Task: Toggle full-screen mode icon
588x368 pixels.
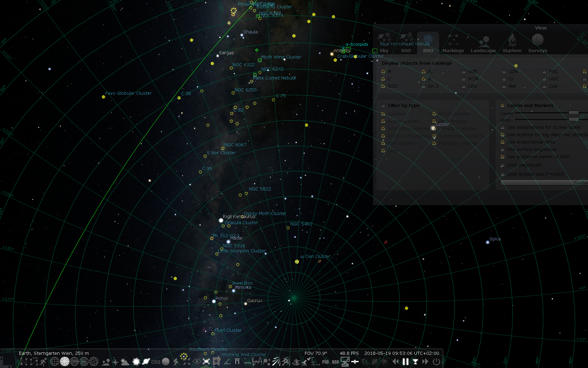Action: click(206, 362)
